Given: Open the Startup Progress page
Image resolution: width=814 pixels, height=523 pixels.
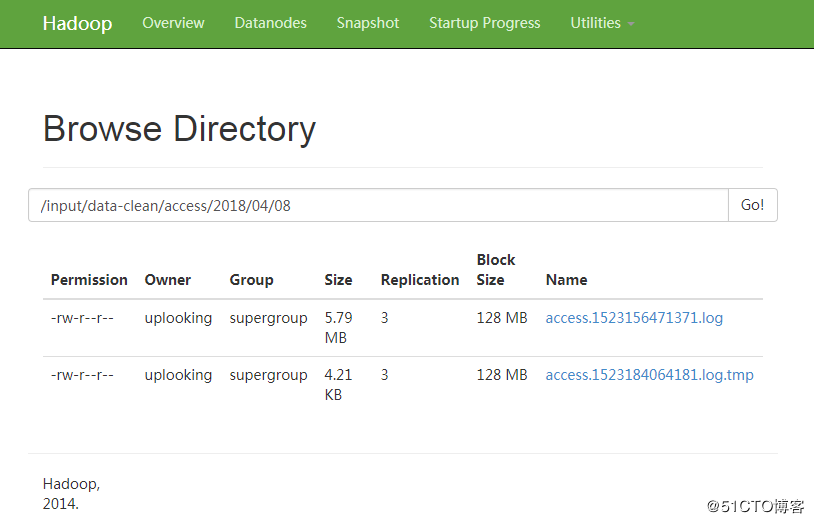Looking at the screenshot, I should click(484, 23).
